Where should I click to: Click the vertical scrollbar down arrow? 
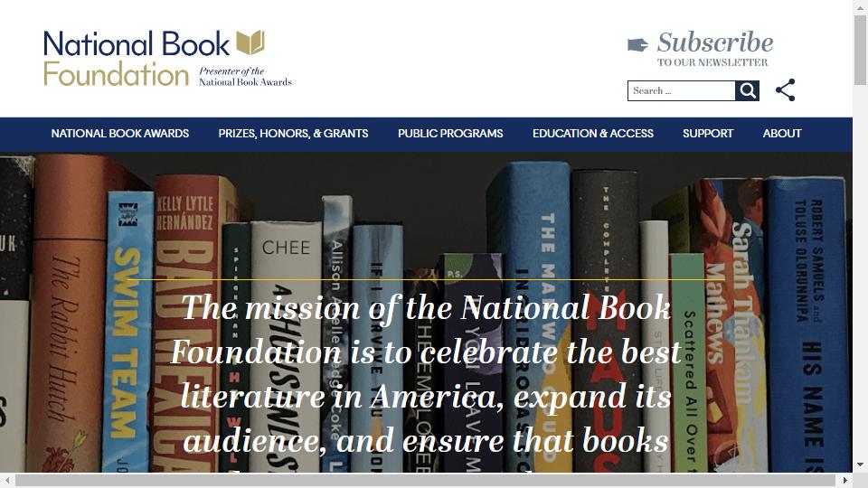pos(860,465)
